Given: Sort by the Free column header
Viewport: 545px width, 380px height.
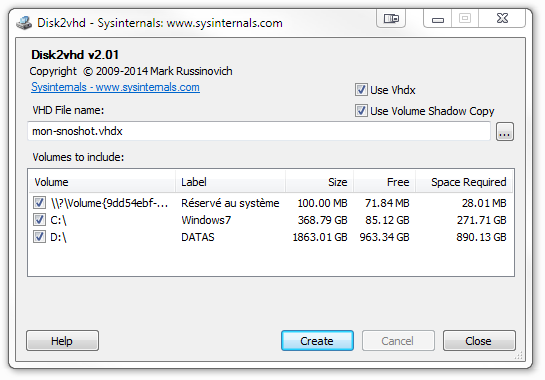Looking at the screenshot, I should pos(384,182).
